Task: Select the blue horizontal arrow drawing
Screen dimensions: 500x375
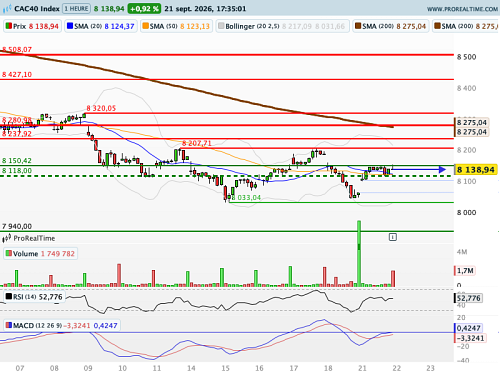Action: [x=419, y=170]
